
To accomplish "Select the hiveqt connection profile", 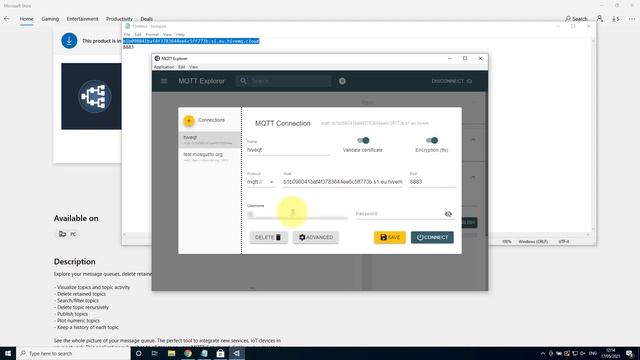I will pos(209,140).
